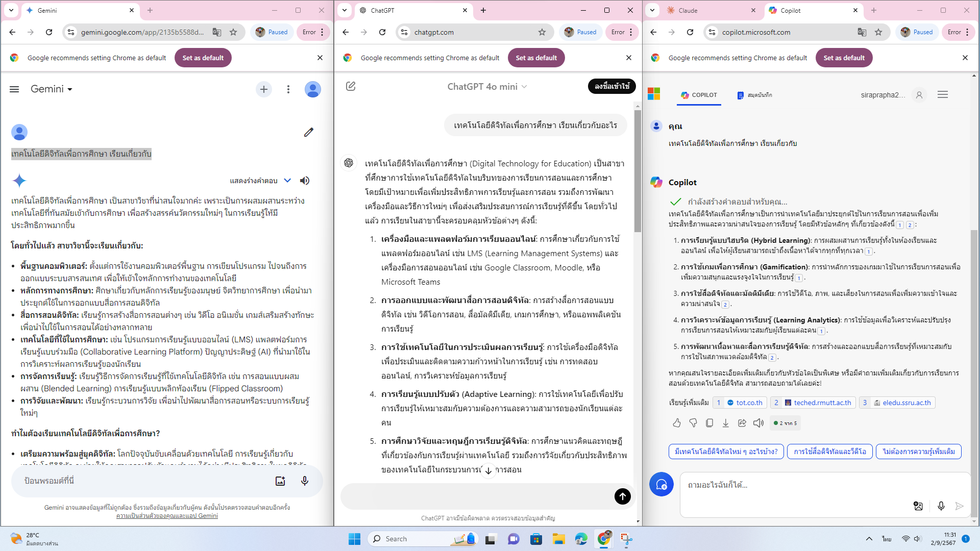Click Gemini's new chat plus icon

point(263,89)
